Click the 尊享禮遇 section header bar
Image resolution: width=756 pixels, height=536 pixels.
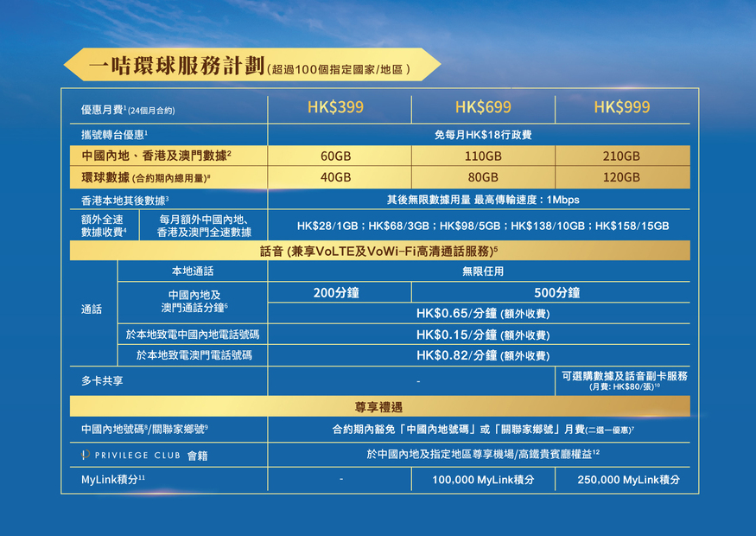379,406
